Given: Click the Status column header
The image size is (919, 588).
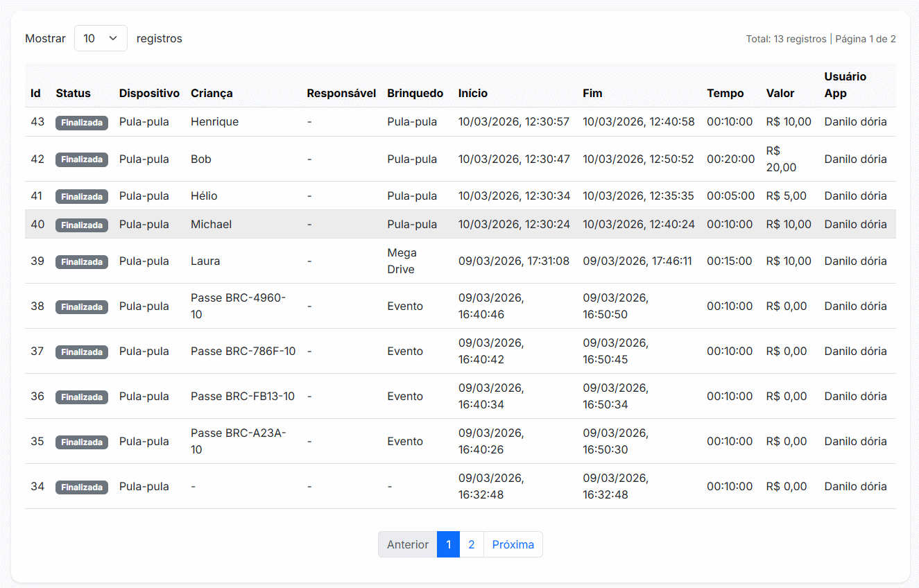Looking at the screenshot, I should 73,93.
